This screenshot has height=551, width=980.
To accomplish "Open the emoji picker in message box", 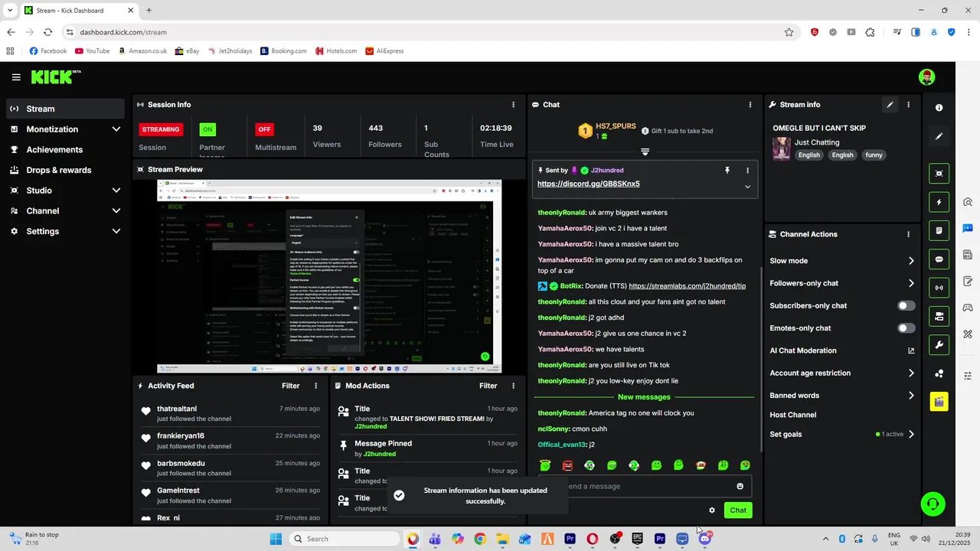I will [x=740, y=486].
